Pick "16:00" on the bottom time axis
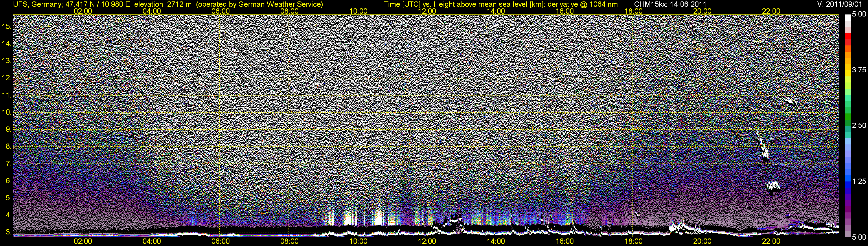Image resolution: width=868 pixels, height=246 pixels. pos(565,241)
